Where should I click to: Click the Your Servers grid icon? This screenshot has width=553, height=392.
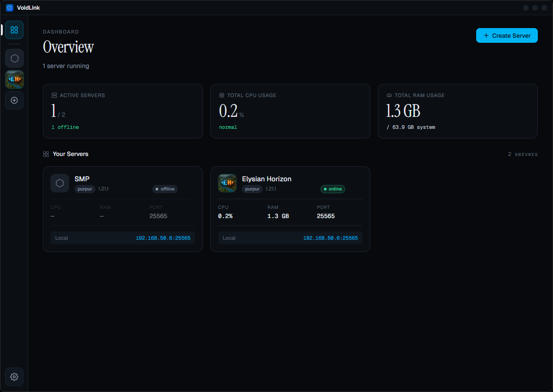click(46, 154)
